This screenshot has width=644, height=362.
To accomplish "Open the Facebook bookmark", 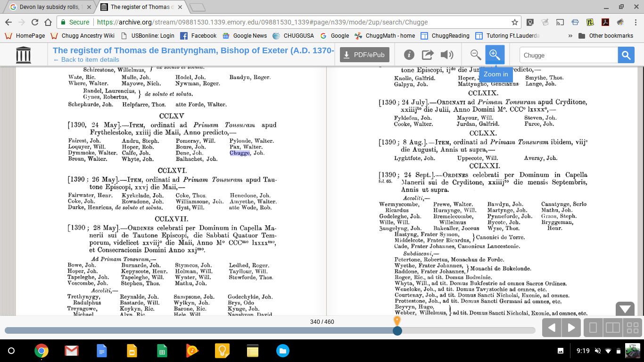I will (198, 36).
